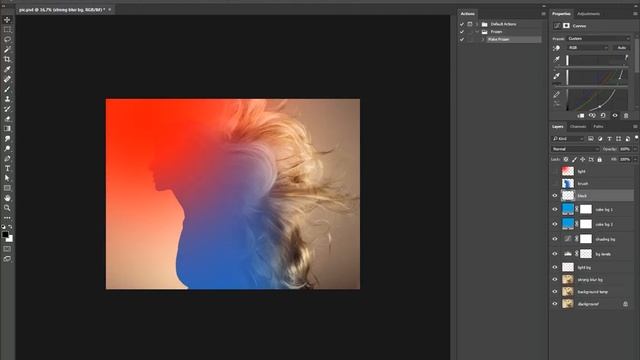Image resolution: width=640 pixels, height=360 pixels.
Task: Collapse the Frozen action set
Action: (477, 32)
